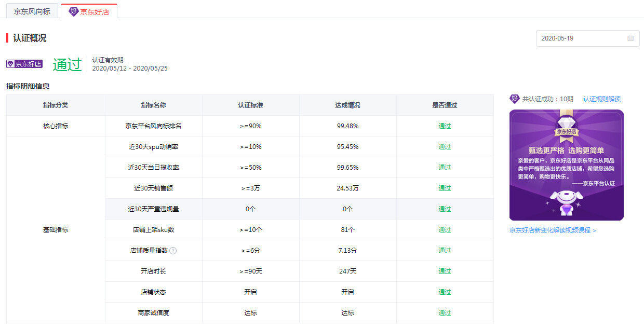
Task: Click the >=6分 standard cell
Action: point(251,251)
